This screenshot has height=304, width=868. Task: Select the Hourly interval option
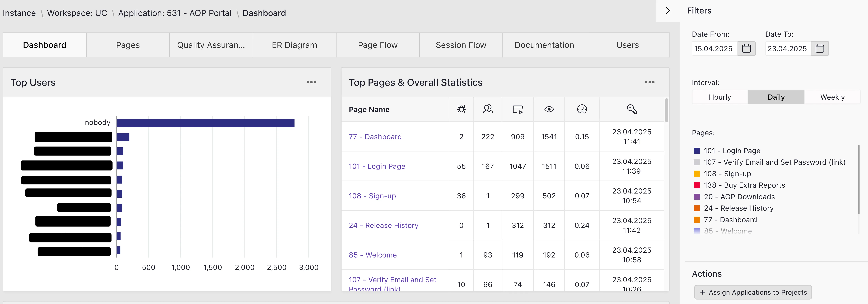tap(720, 97)
